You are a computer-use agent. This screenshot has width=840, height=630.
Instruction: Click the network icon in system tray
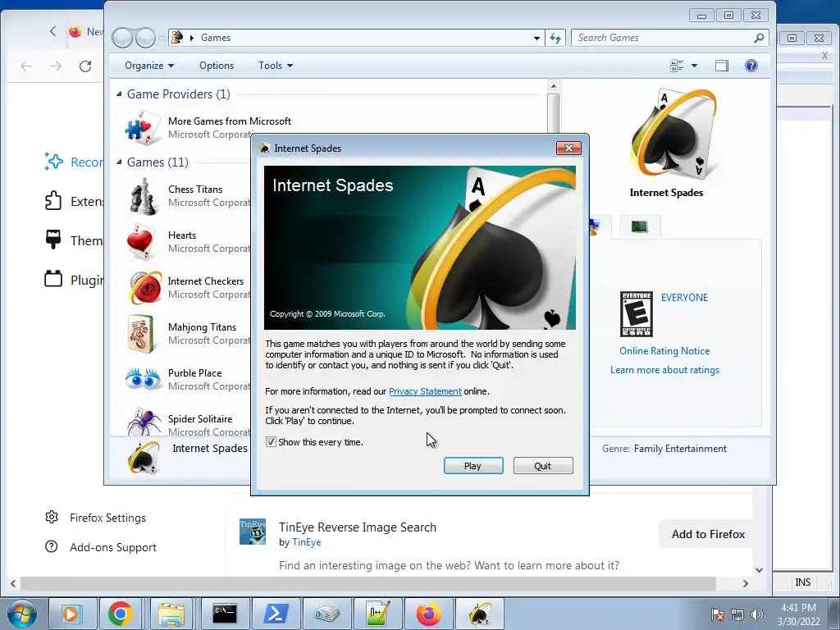pyautogui.click(x=737, y=614)
